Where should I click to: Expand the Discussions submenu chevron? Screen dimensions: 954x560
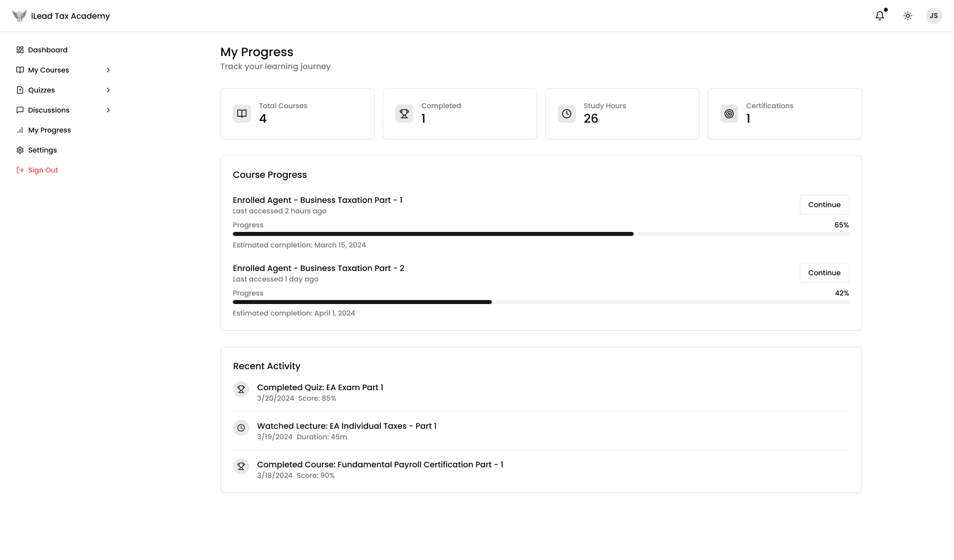108,110
